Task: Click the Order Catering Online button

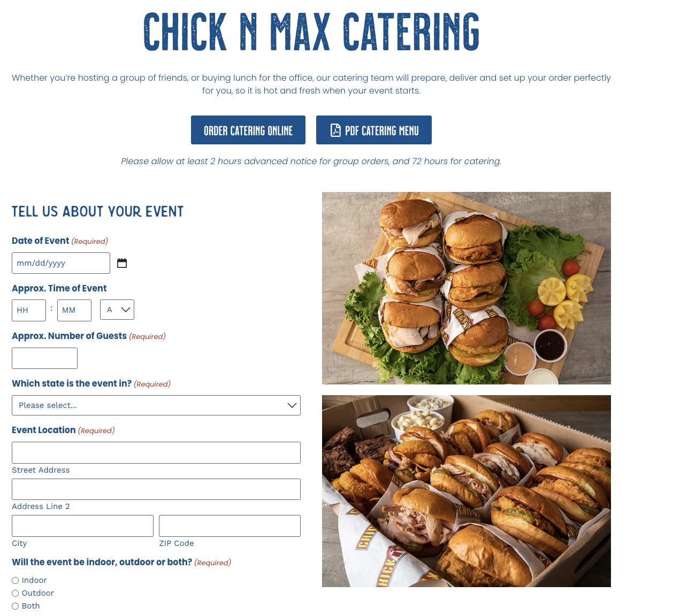Action: 248,130
